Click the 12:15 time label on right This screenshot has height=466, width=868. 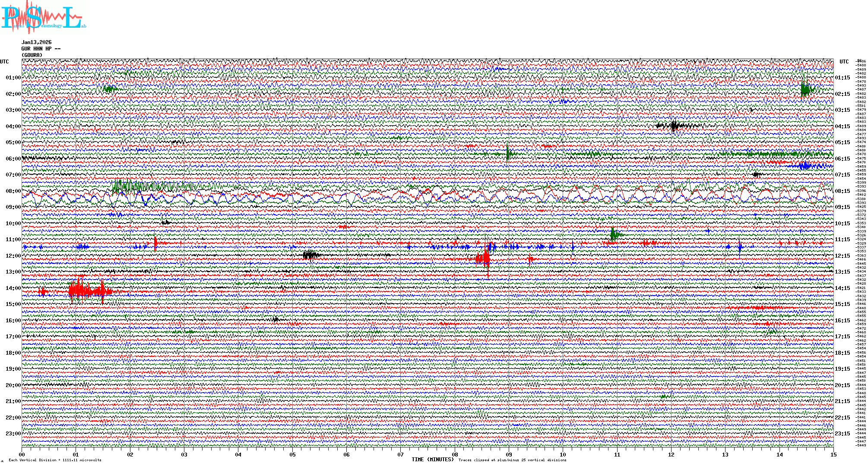click(842, 256)
